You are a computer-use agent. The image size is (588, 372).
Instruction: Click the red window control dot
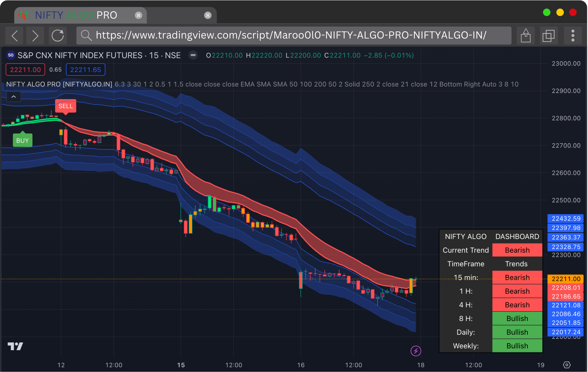pyautogui.click(x=573, y=12)
